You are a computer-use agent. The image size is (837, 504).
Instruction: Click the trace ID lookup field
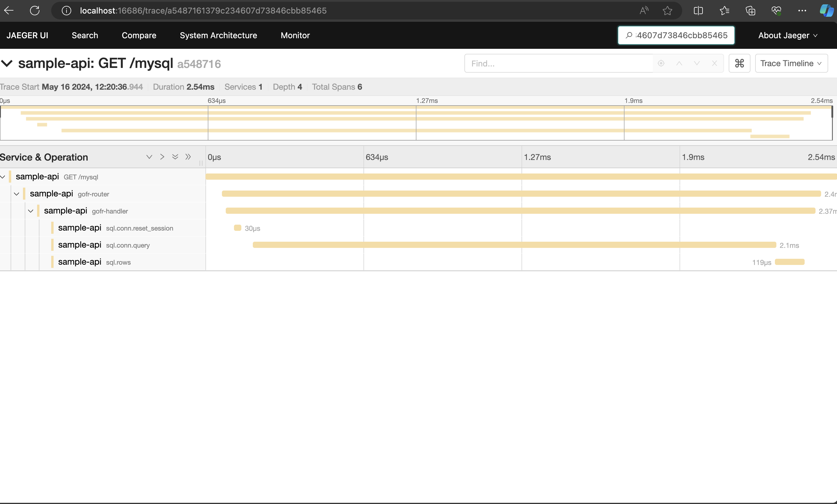676,35
